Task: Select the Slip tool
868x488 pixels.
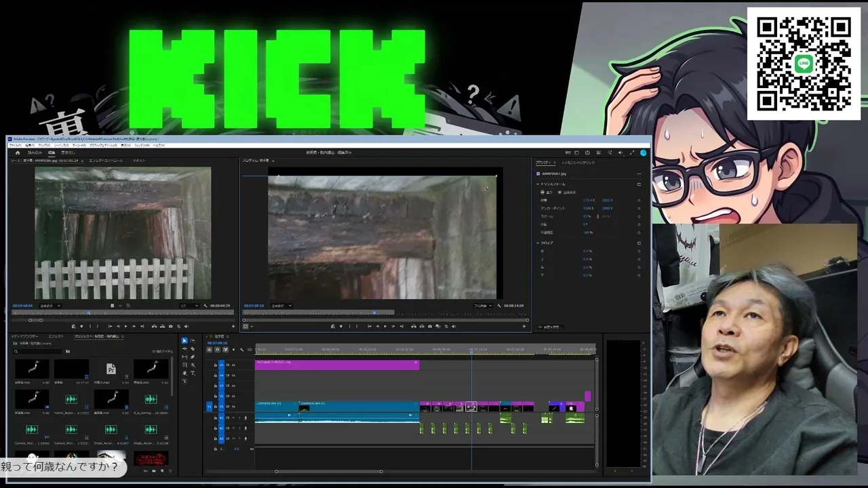Action: tap(184, 357)
